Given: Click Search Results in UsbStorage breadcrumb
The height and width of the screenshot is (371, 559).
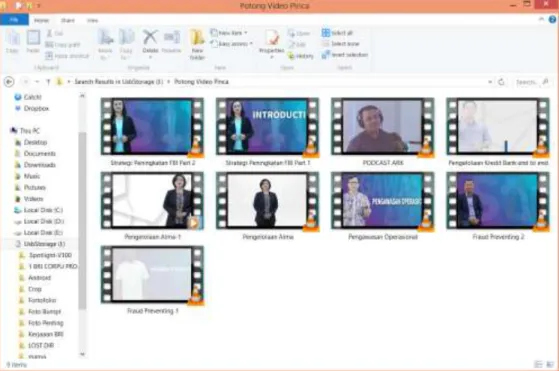Looking at the screenshot, I should click(119, 82).
